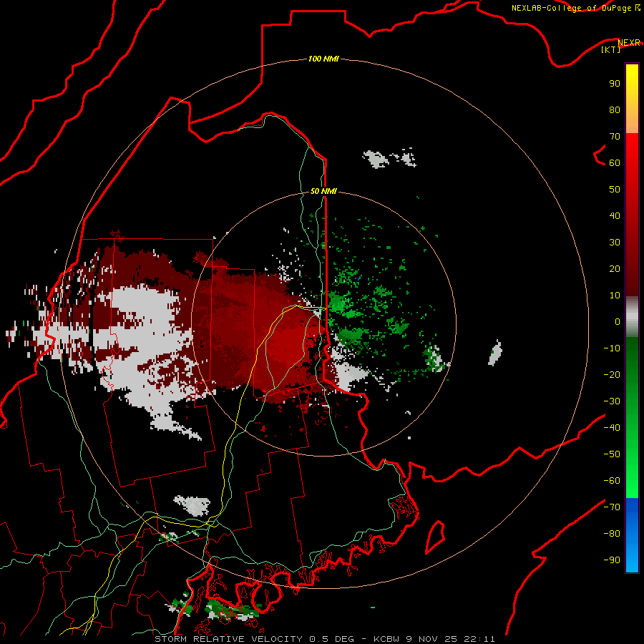Screen dimensions: 644x644
Task: Click the -50 value on velocity scale
Action: tap(612, 454)
